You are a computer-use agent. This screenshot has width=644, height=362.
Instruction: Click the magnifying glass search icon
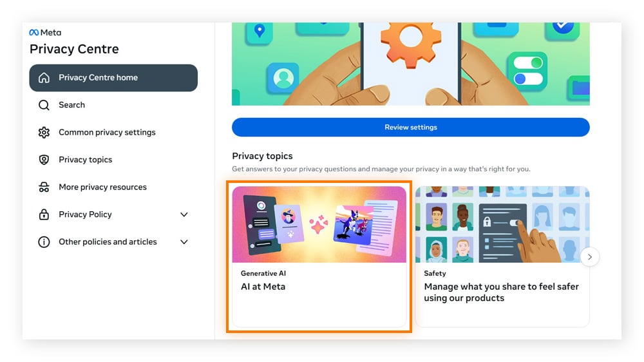click(44, 105)
